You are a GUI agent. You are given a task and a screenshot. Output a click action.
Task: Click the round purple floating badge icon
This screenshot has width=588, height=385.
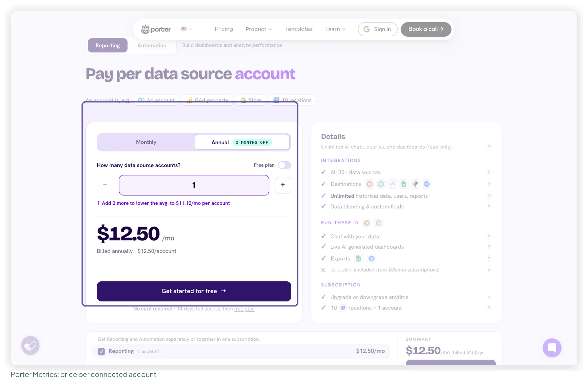click(30, 346)
